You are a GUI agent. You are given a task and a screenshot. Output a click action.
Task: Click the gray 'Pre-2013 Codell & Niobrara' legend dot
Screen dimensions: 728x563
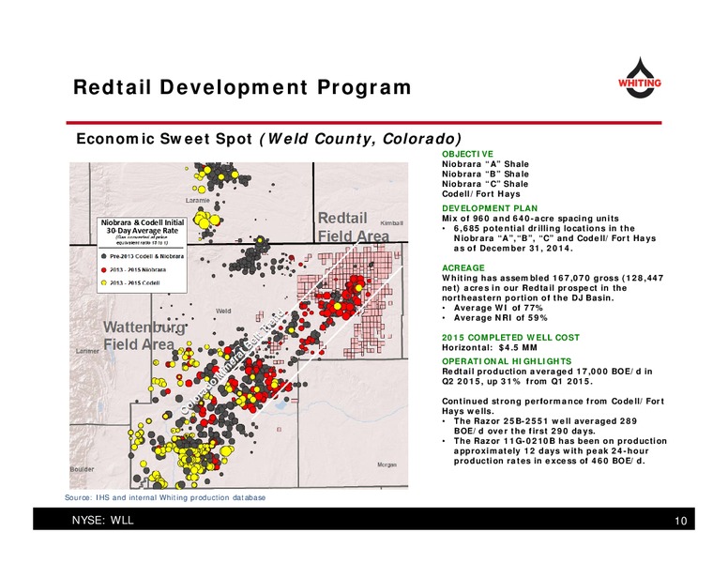tap(104, 256)
